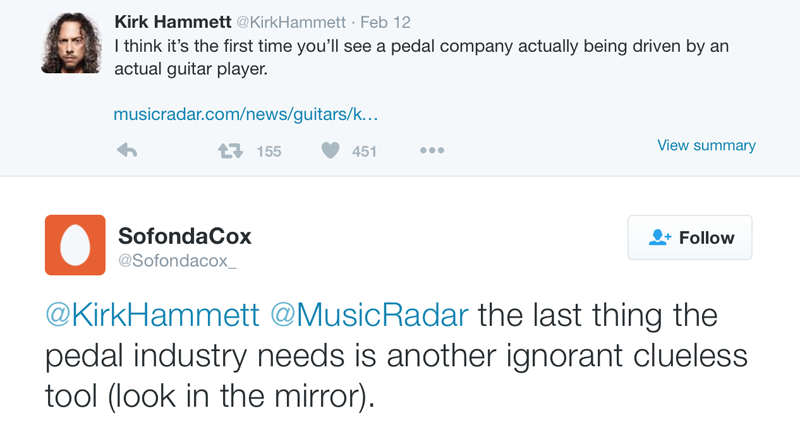Click the Kirk Hammett display name
800x432 pixels.
(x=173, y=21)
